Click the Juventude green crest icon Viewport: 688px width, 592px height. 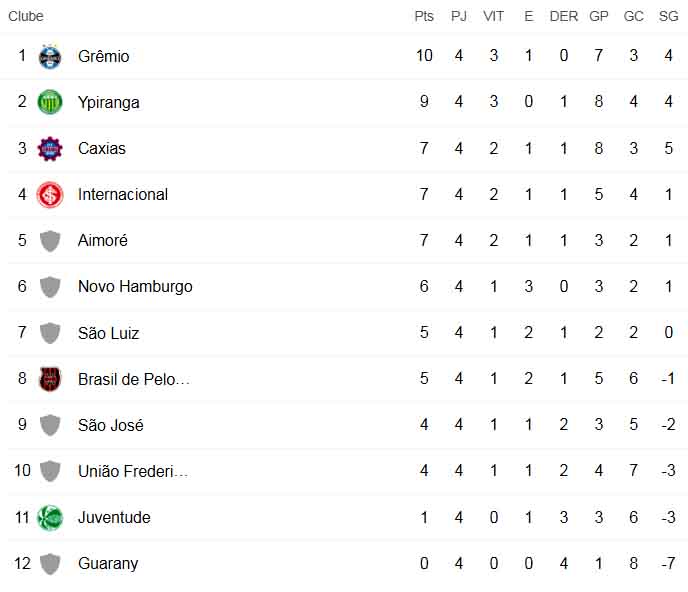[50, 518]
